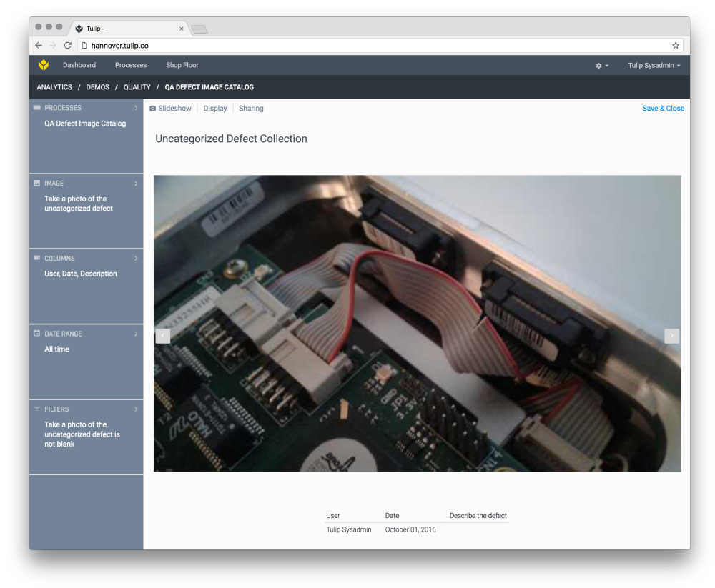Screen dimensions: 715x588
Task: Expand the Processes panel chevron
Action: [136, 108]
